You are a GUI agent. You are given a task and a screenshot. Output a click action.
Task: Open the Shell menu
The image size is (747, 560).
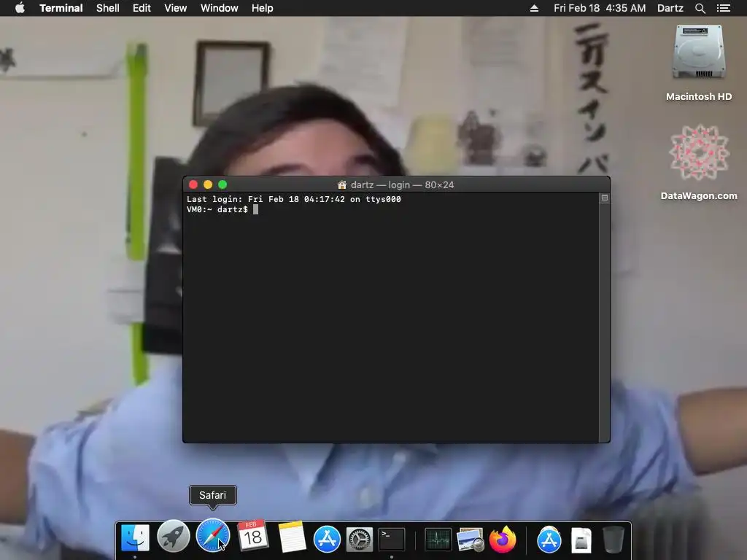[108, 8]
